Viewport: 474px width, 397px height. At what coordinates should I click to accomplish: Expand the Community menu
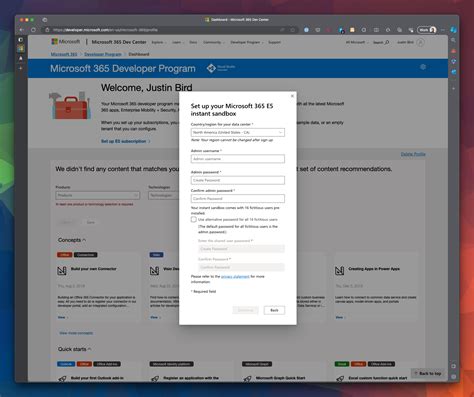pyautogui.click(x=213, y=42)
